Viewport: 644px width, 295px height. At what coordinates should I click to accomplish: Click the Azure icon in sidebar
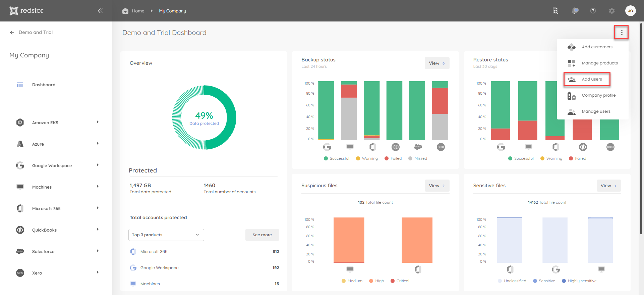point(20,144)
